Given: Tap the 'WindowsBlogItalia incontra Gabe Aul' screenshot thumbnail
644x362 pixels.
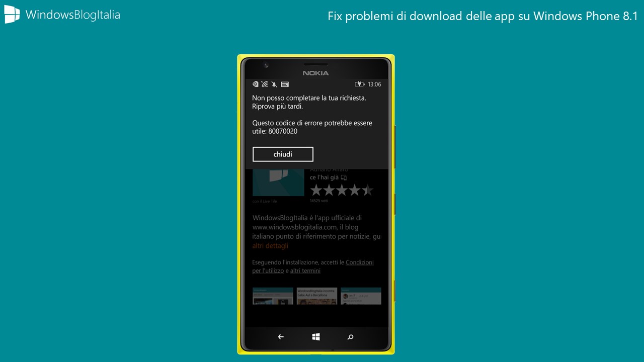Looking at the screenshot, I should (317, 296).
